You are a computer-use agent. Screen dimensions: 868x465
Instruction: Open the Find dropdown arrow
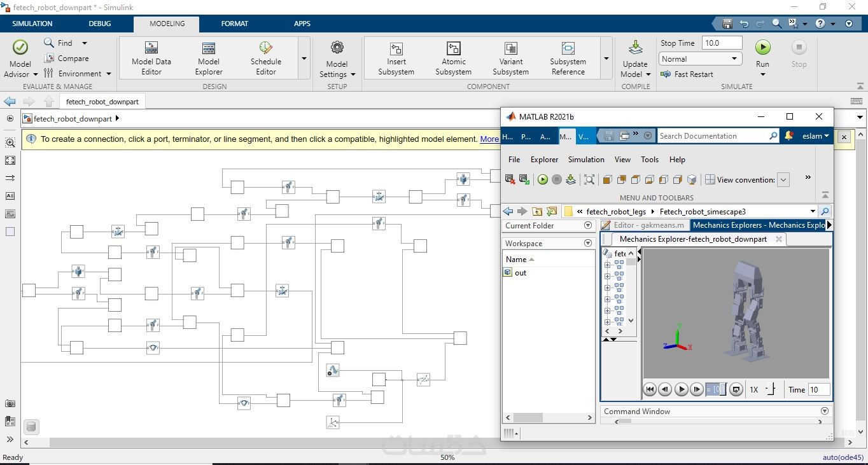[x=84, y=43]
